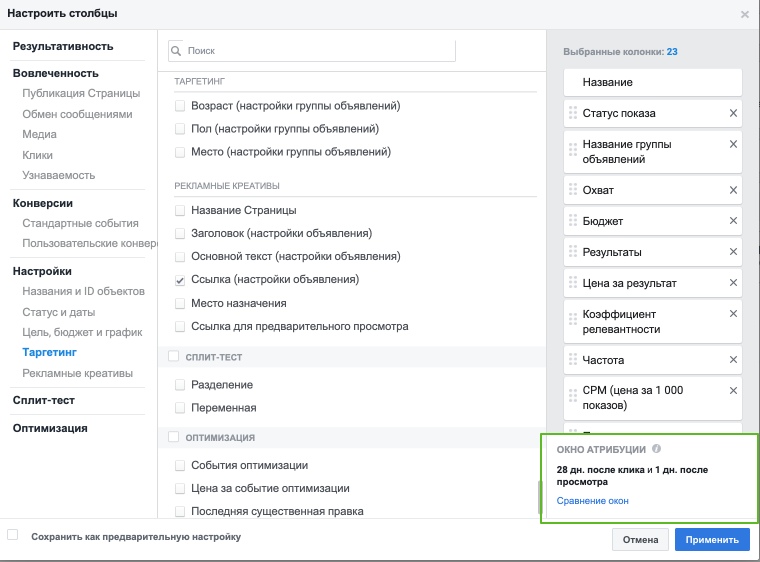Image resolution: width=760 pixels, height=562 pixels.
Task: Remove the Цена за результат column
Action: point(733,283)
